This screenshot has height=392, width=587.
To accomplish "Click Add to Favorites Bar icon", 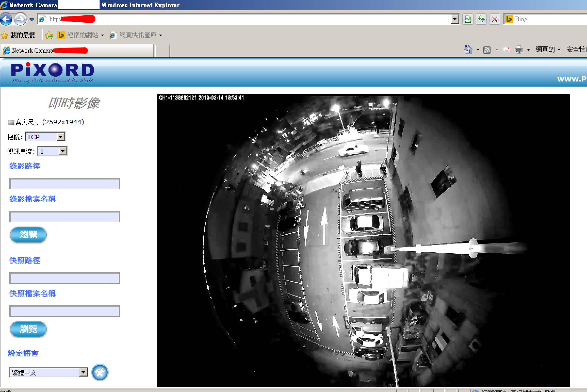I will (x=49, y=35).
